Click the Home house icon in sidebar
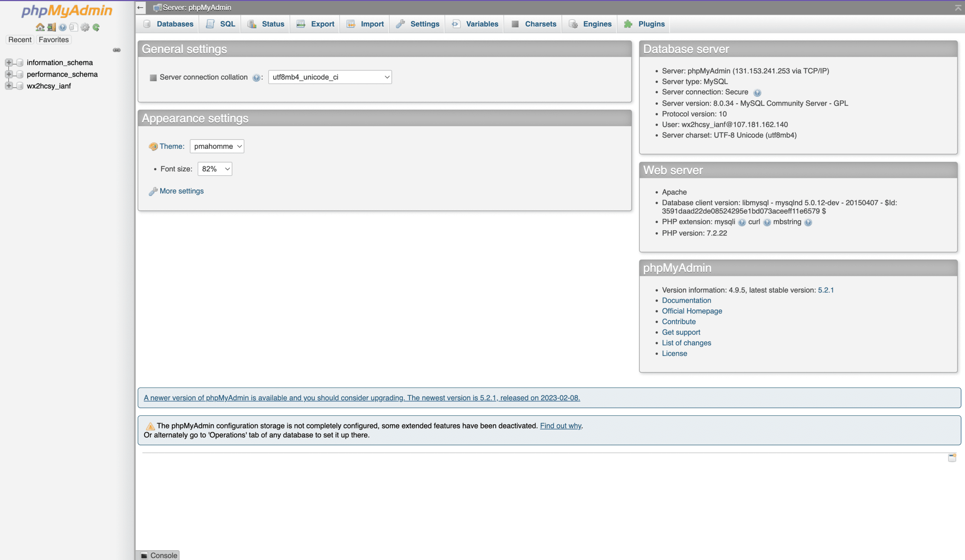Viewport: 965px width, 560px height. pos(40,27)
